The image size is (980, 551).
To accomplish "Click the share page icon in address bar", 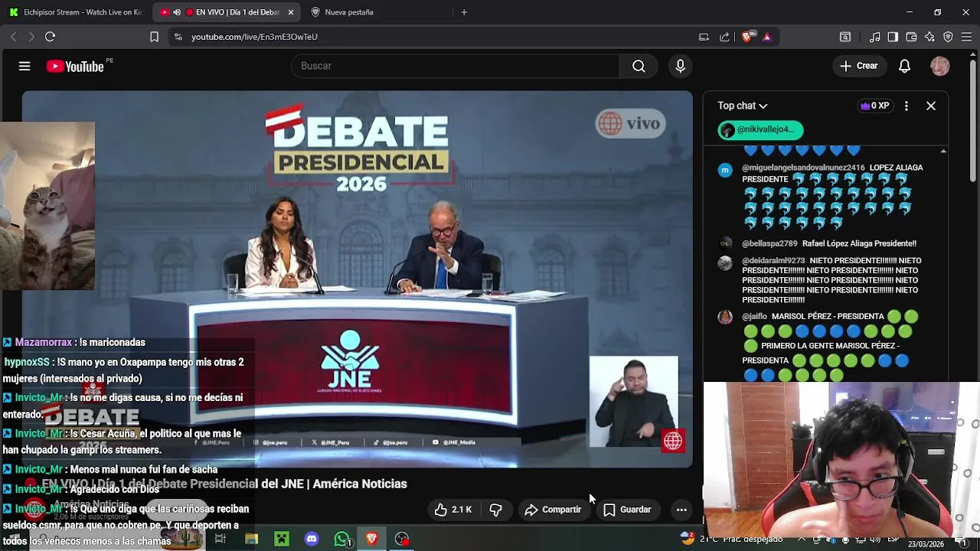I will (724, 37).
